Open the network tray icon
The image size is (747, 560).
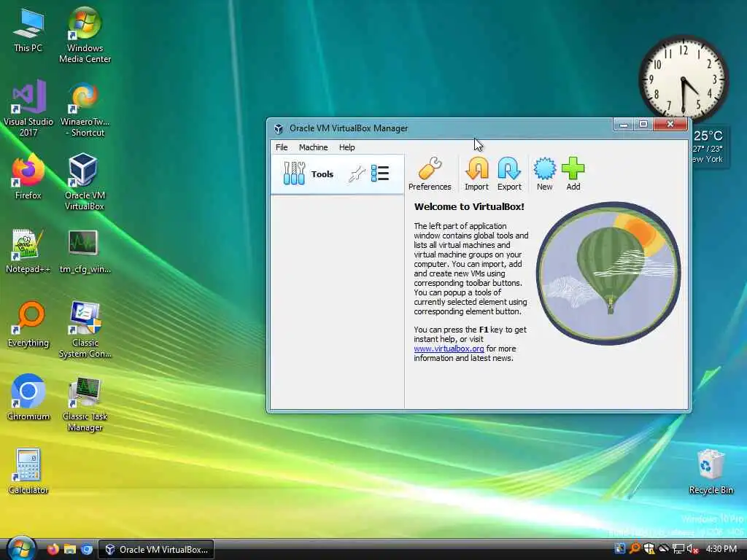click(678, 549)
